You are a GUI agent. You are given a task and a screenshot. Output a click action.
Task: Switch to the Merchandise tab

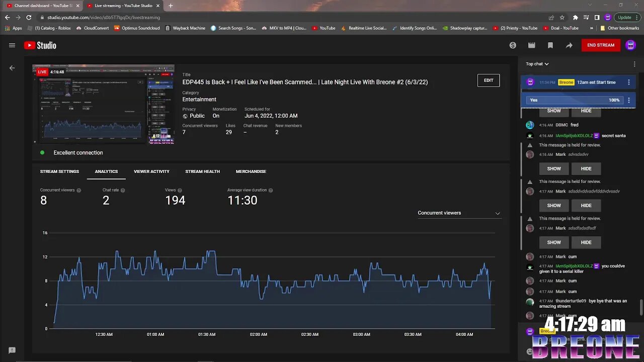coord(251,171)
